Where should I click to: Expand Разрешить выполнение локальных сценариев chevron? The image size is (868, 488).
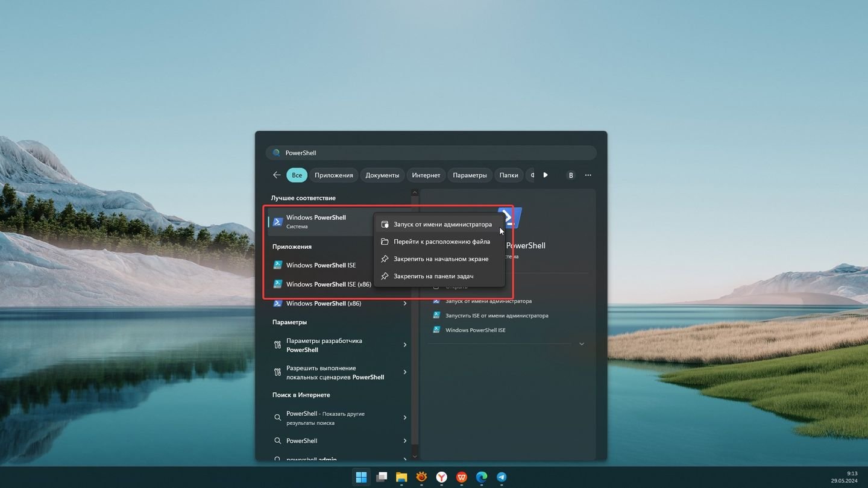point(404,372)
